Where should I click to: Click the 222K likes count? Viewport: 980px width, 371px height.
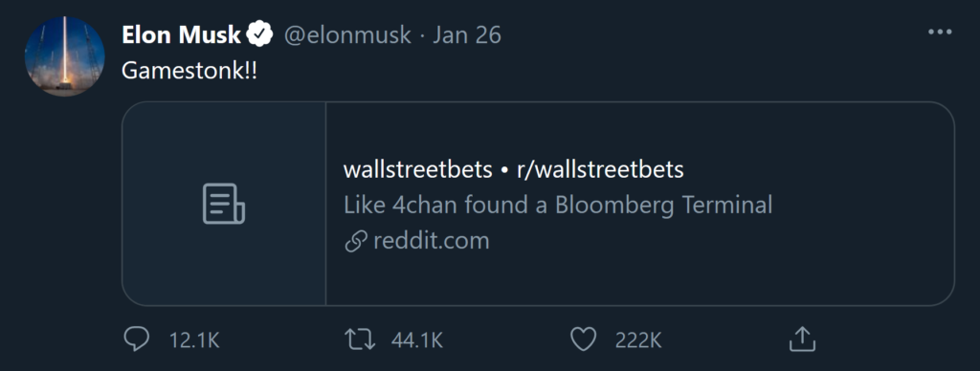tap(638, 340)
